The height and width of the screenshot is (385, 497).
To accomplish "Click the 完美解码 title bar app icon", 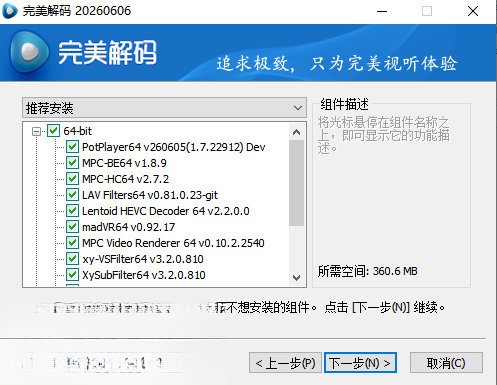I will coord(10,11).
